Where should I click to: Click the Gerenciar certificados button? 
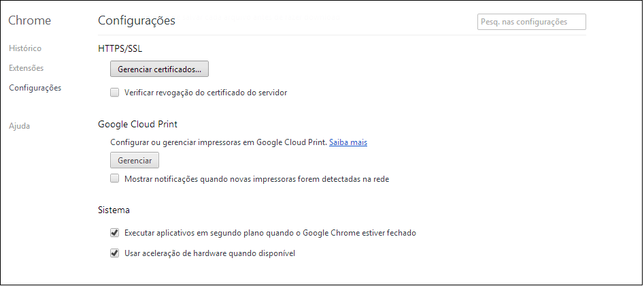pos(159,69)
